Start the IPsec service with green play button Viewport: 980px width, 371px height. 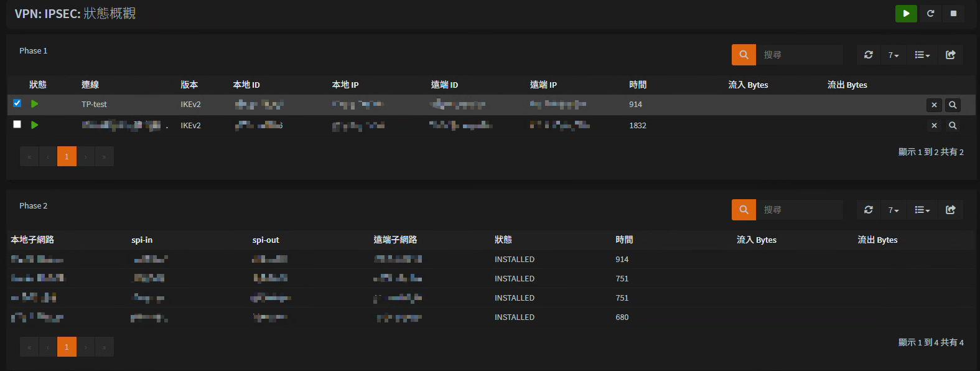tap(906, 13)
